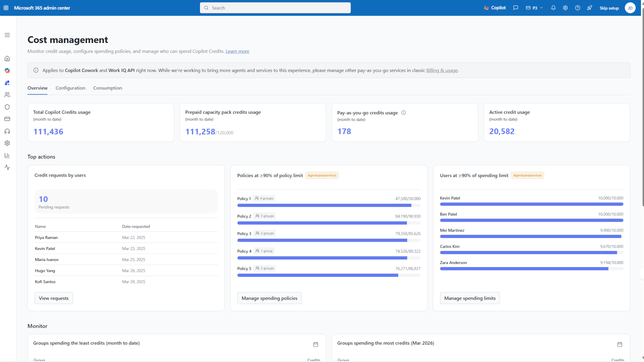Screen dimensions: 644x362
Task: Open Home from the sidebar
Action: pos(7,59)
